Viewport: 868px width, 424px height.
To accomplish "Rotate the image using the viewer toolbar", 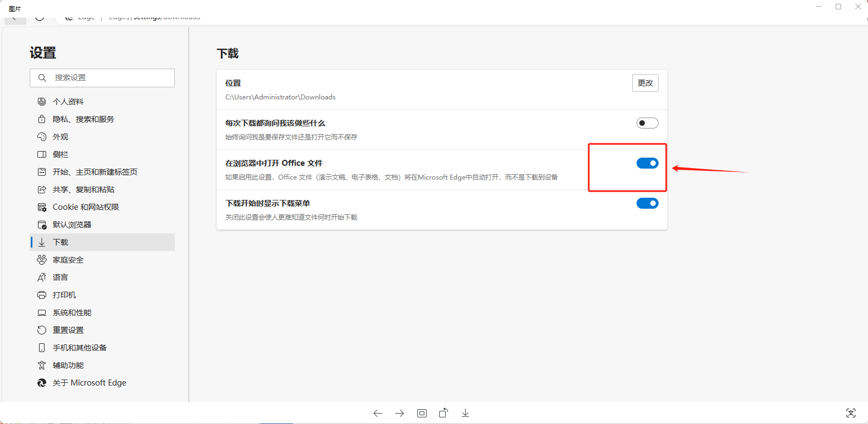I will [x=444, y=413].
